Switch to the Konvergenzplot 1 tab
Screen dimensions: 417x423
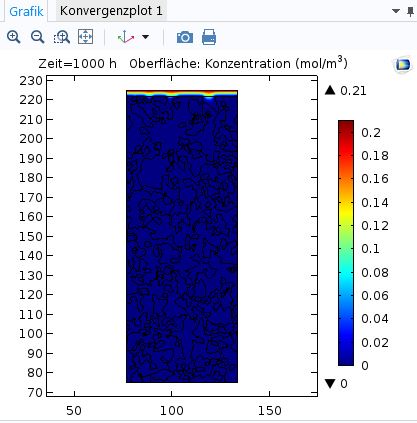[x=111, y=11]
